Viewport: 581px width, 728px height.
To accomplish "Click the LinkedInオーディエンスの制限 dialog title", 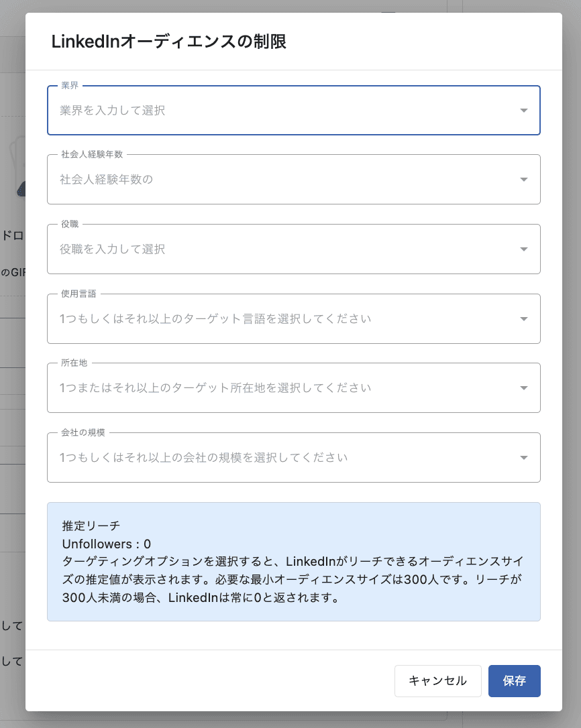I will point(169,42).
